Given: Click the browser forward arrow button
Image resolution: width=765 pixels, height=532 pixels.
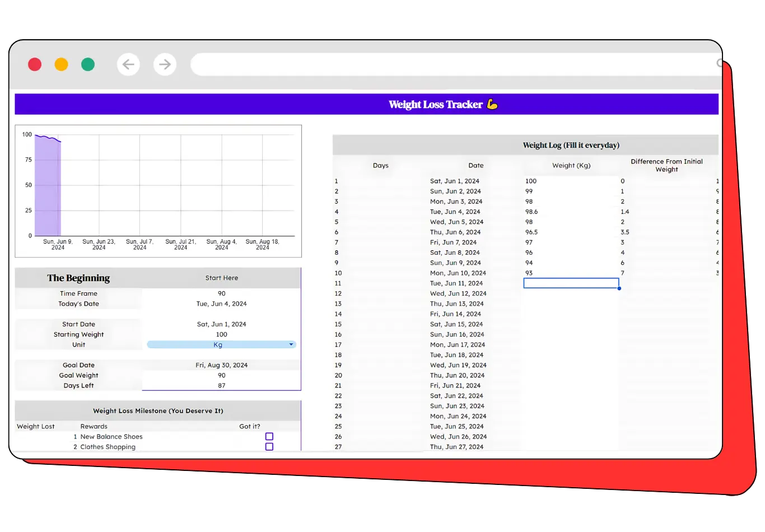Looking at the screenshot, I should (x=165, y=64).
